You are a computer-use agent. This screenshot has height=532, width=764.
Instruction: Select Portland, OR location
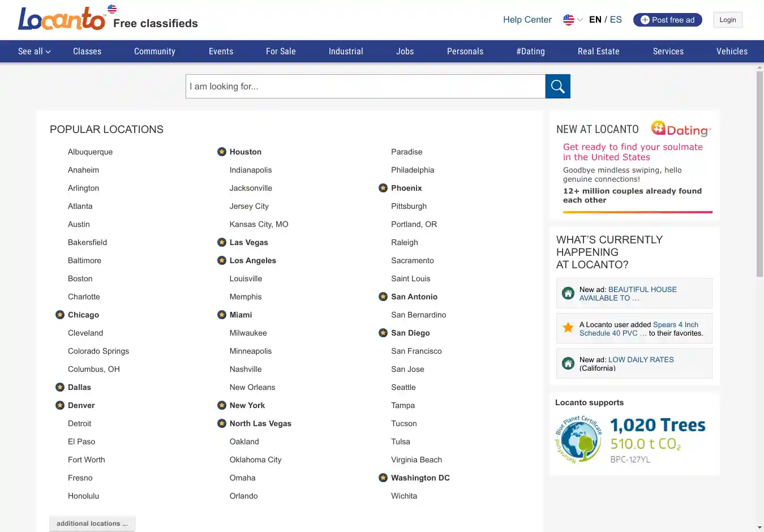pos(414,224)
